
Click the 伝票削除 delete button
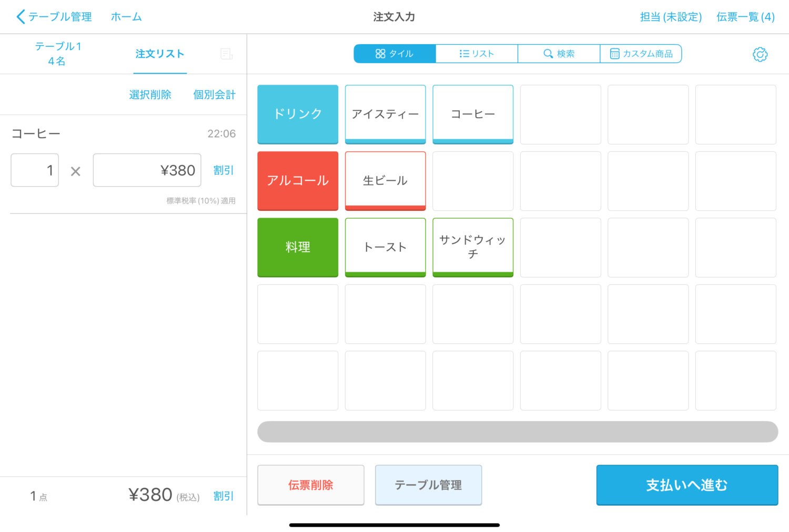(310, 485)
